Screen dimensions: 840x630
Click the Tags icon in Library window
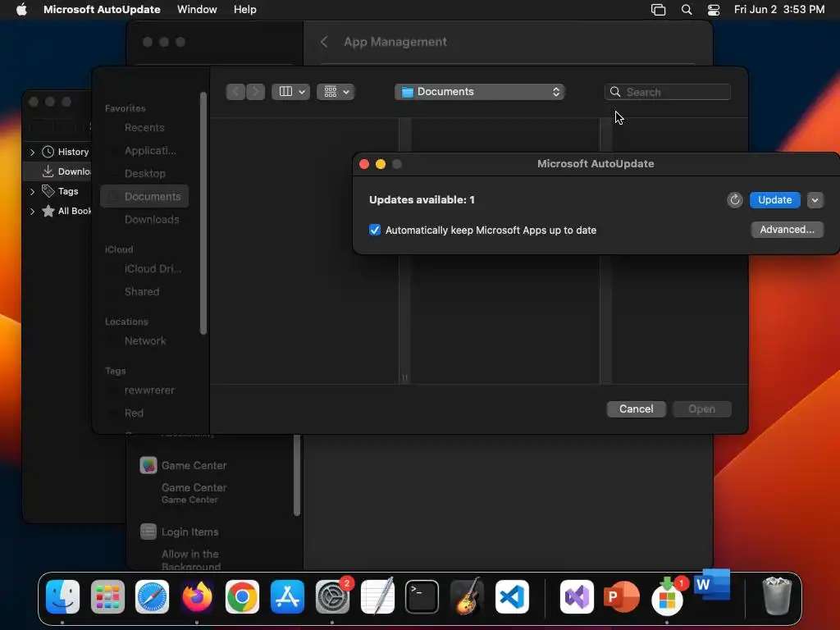click(x=48, y=190)
